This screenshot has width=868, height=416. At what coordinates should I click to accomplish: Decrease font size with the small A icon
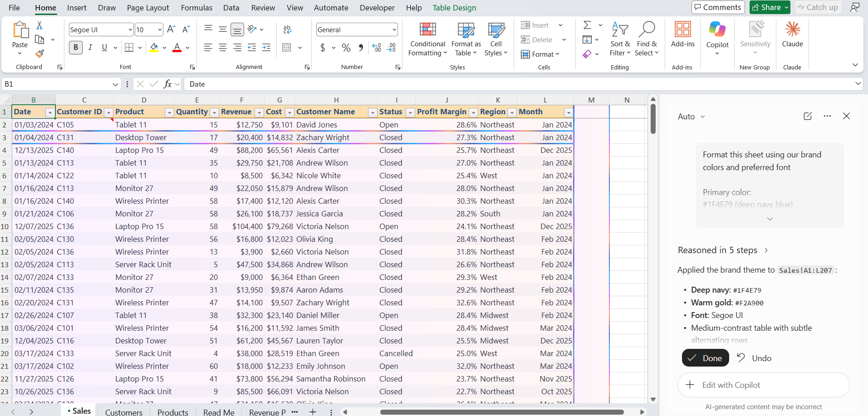coord(186,29)
